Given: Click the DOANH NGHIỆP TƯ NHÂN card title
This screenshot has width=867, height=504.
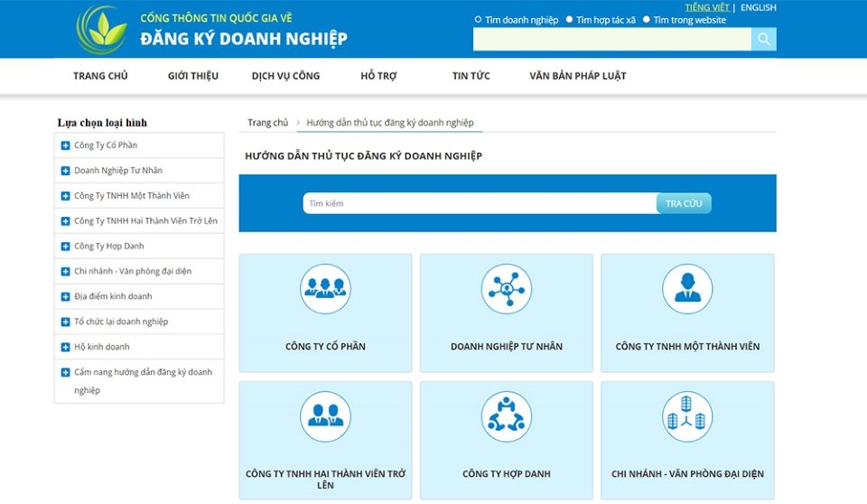Looking at the screenshot, I should point(506,346).
